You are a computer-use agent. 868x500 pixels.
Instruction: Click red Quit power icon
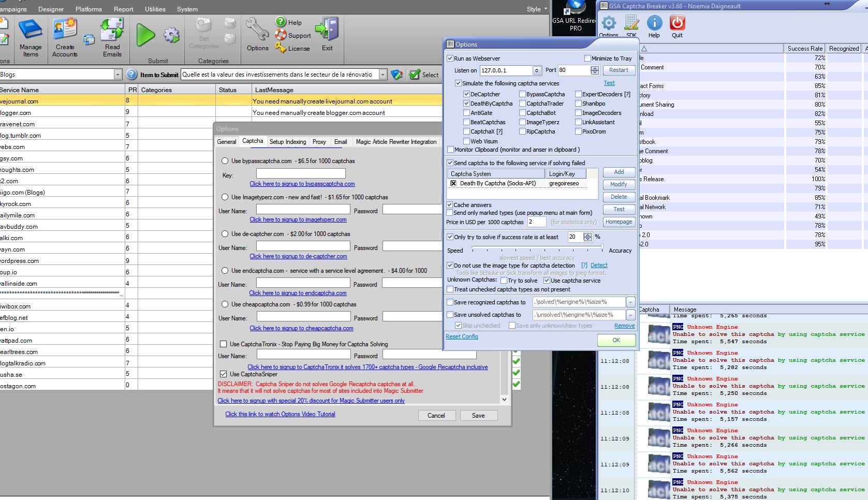coord(677,23)
